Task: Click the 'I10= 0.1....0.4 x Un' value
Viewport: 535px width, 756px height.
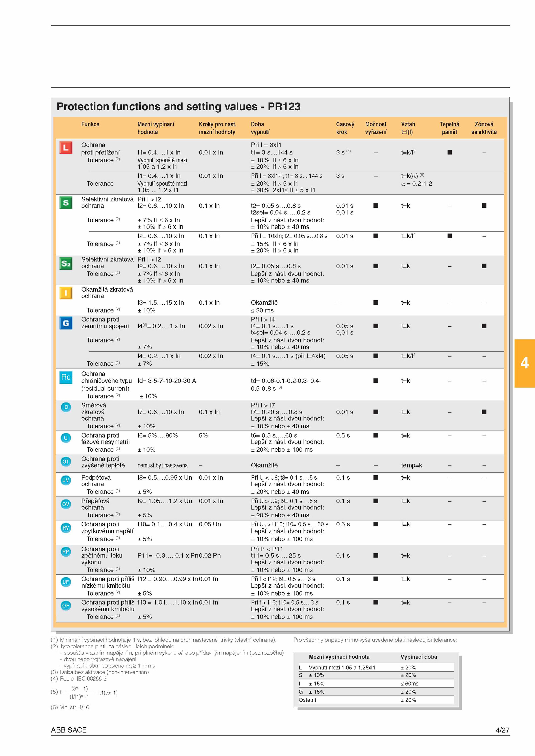Action: click(x=165, y=524)
